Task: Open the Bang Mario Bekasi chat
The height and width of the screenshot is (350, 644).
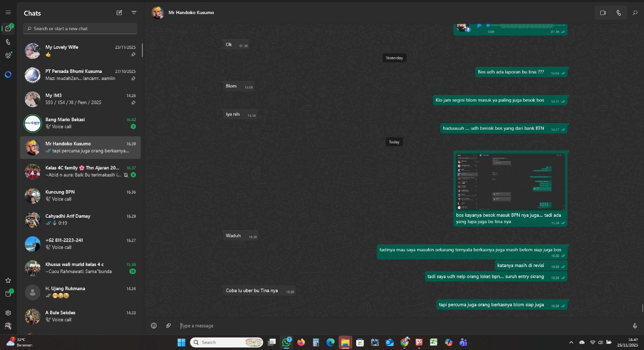Action: point(80,123)
